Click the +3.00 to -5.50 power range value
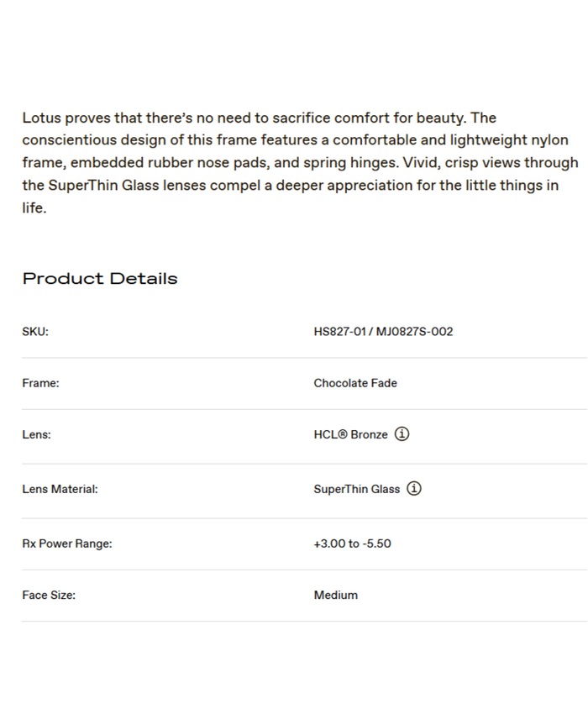This screenshot has width=588, height=714. pyautogui.click(x=352, y=543)
